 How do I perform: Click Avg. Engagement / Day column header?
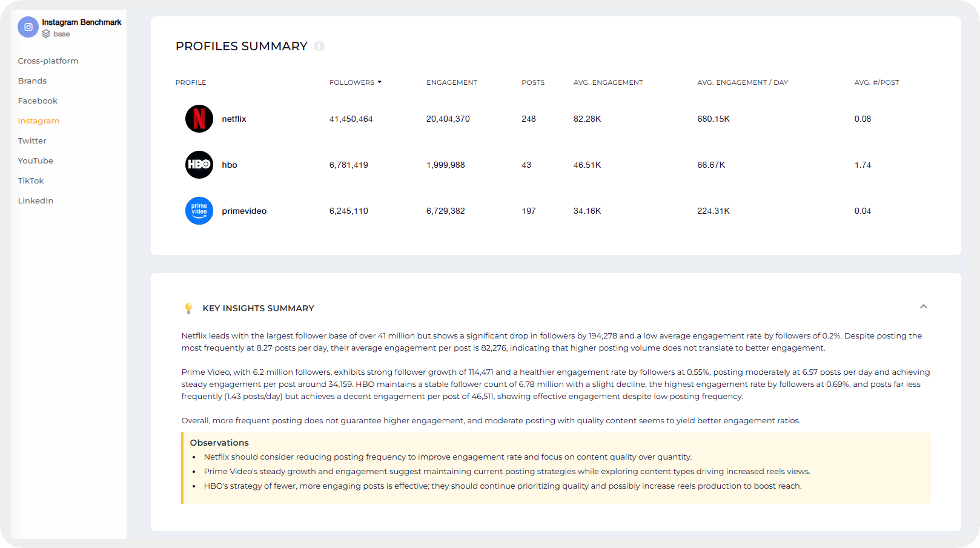tap(743, 82)
